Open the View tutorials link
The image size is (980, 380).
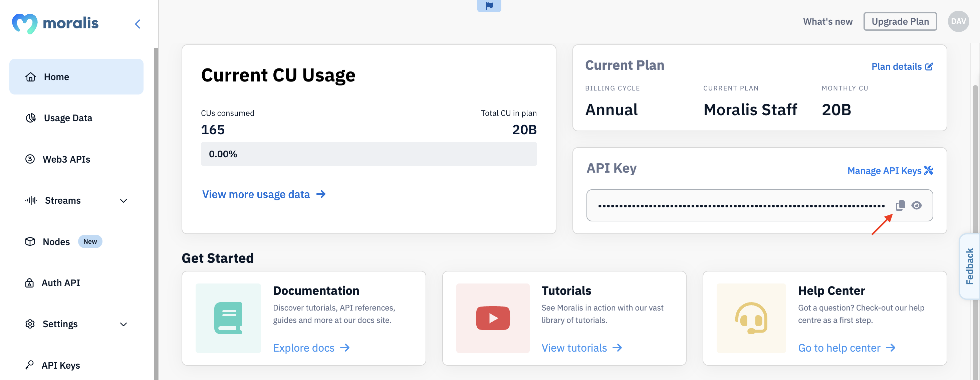point(574,348)
